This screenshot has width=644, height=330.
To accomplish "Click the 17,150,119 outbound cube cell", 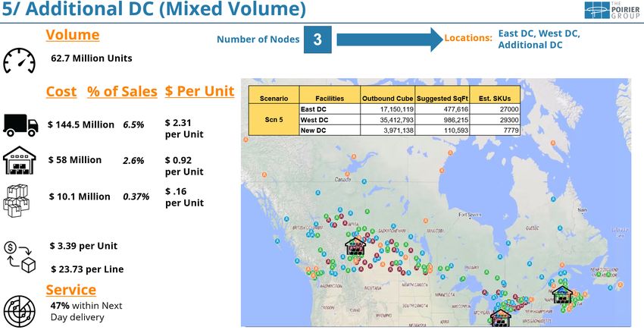I will pyautogui.click(x=388, y=109).
